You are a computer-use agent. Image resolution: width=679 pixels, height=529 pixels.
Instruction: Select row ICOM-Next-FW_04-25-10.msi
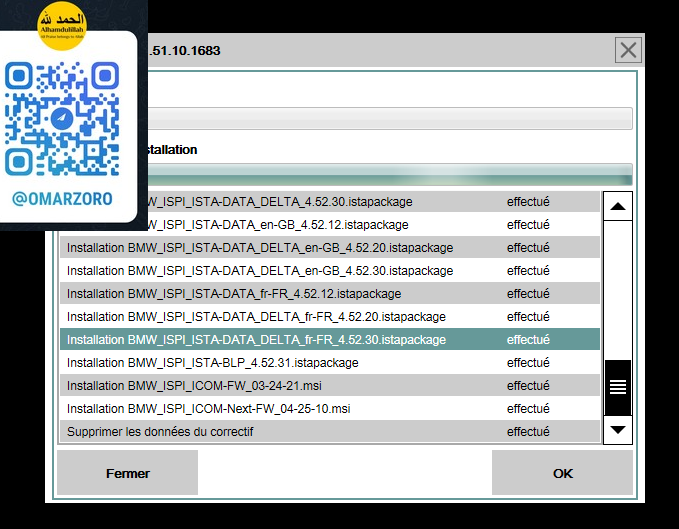point(330,408)
